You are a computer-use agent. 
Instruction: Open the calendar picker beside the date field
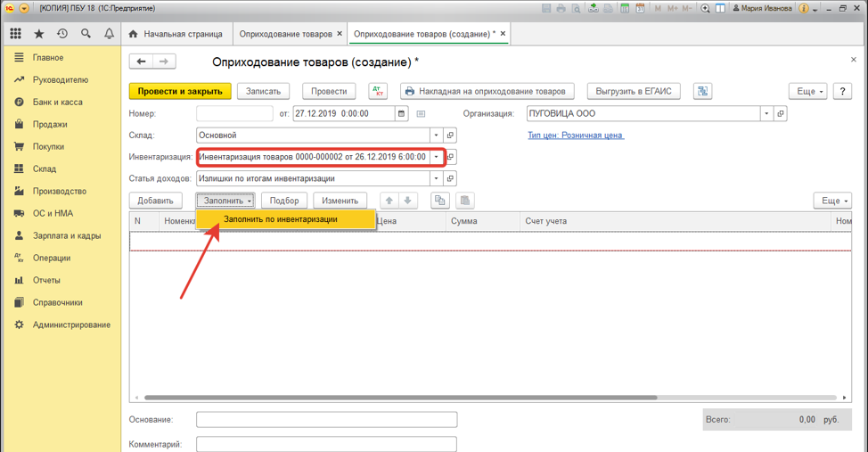(402, 114)
